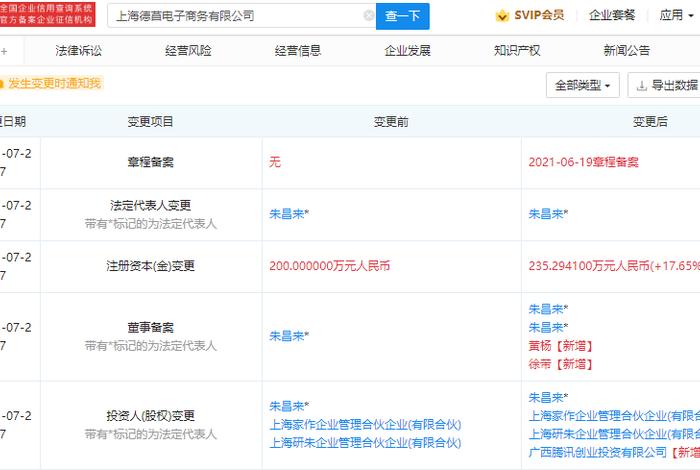The height and width of the screenshot is (470, 700).
Task: Select the 经营信息 tab
Action: click(298, 51)
